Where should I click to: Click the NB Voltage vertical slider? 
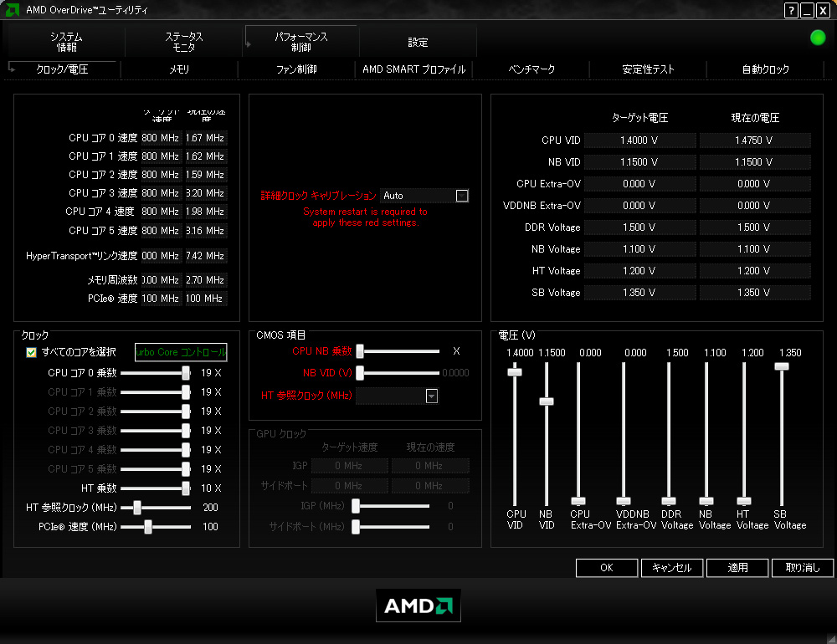(706, 434)
